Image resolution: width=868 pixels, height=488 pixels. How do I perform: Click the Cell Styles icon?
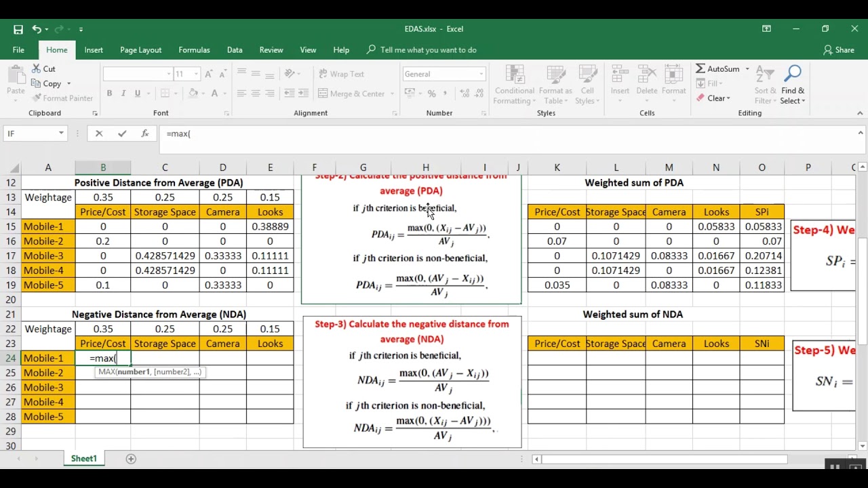pos(587,75)
